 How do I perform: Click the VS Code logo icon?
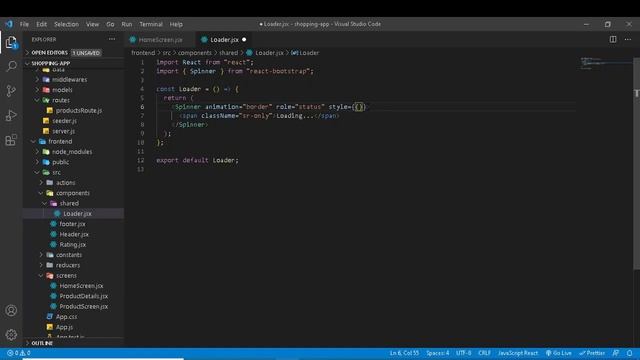9,24
